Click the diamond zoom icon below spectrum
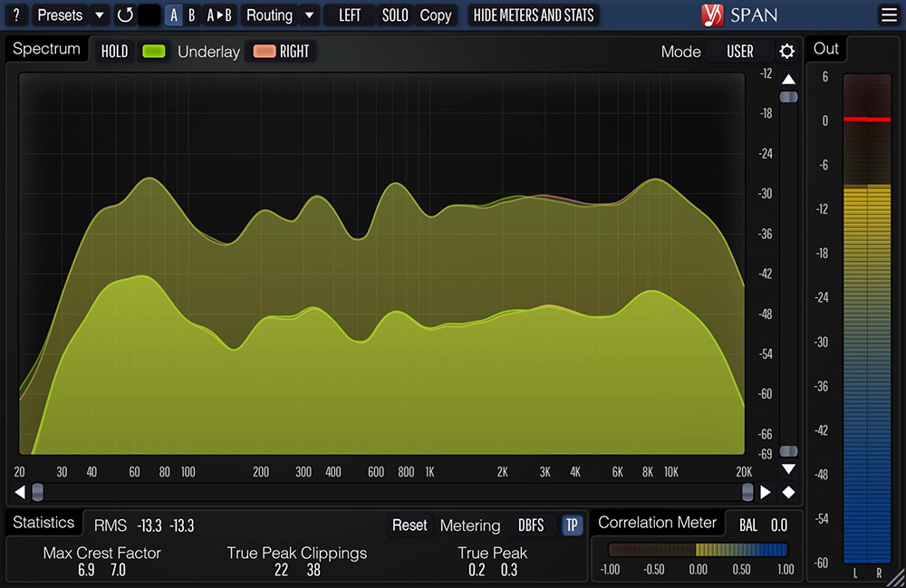 tap(788, 491)
